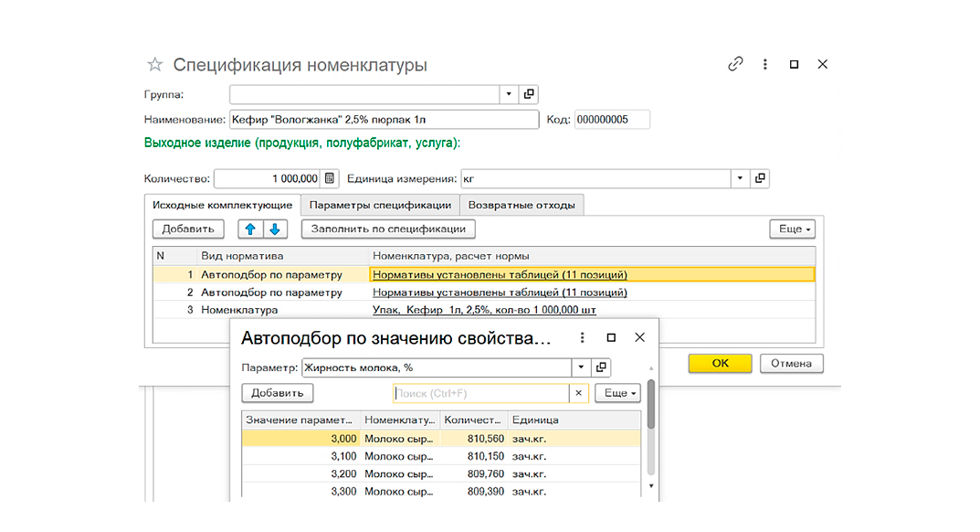Open the Параметр value with the open icon

[x=601, y=367]
